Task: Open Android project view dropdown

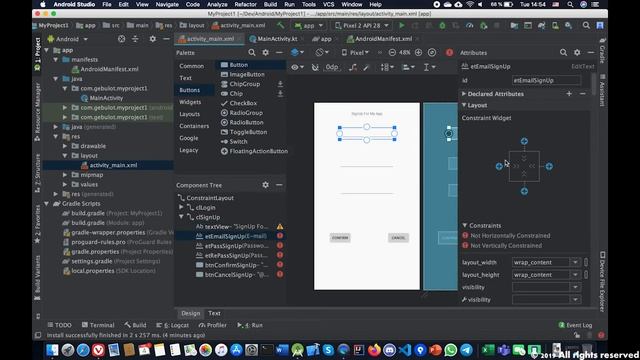Action: 68,39
